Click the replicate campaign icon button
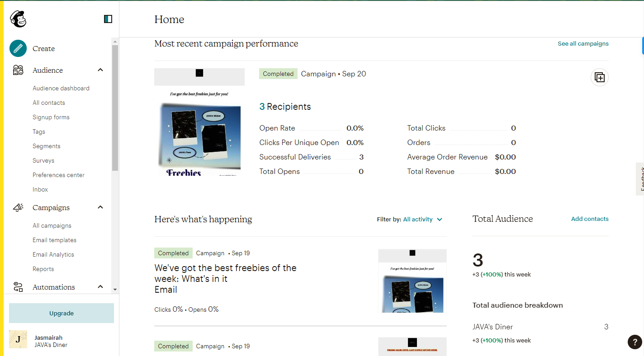The width and height of the screenshot is (644, 356). click(600, 77)
